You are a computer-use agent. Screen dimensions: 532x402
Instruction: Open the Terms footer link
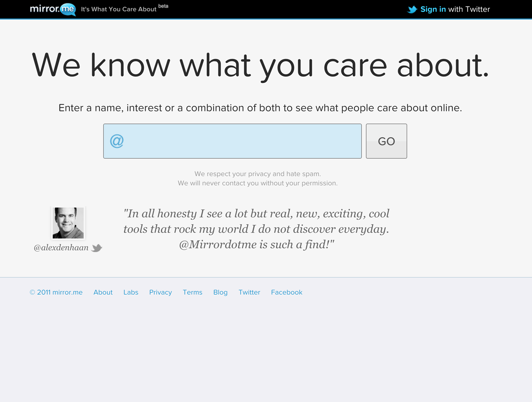193,292
